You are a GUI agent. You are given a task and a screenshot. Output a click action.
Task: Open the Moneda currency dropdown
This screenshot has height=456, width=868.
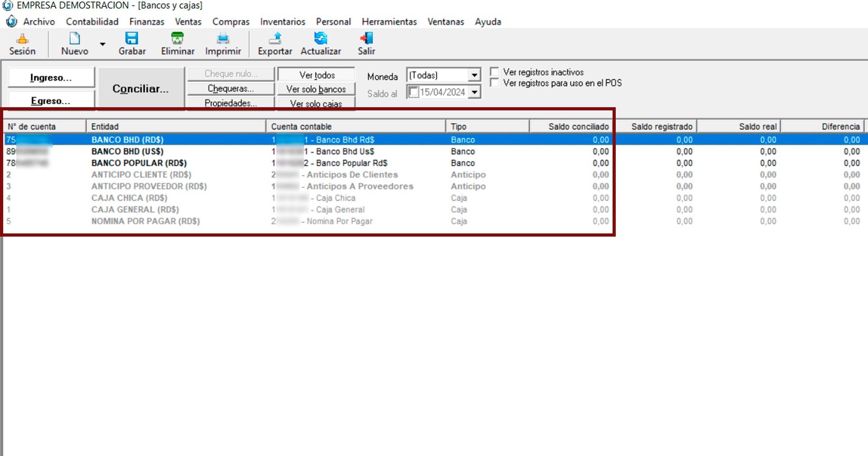474,75
